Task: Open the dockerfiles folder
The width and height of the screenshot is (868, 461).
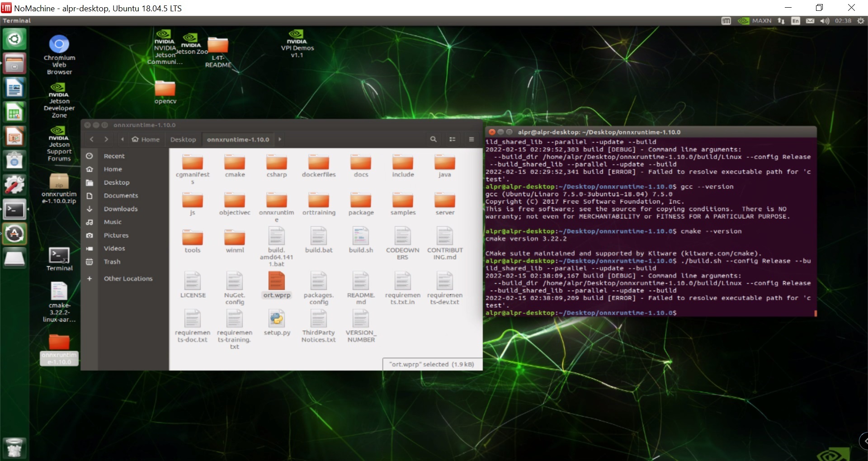Action: tap(319, 166)
